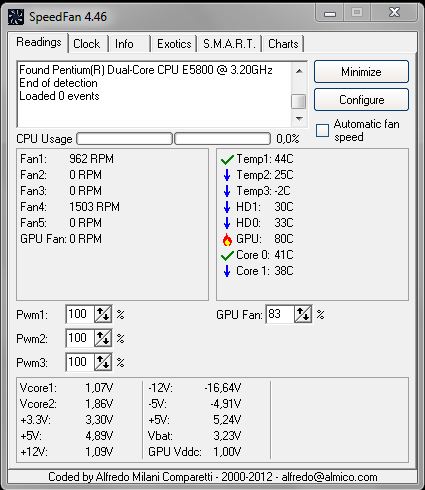Click the second CPU Usage bar
This screenshot has height=490, width=425.
pyautogui.click(x=222, y=139)
